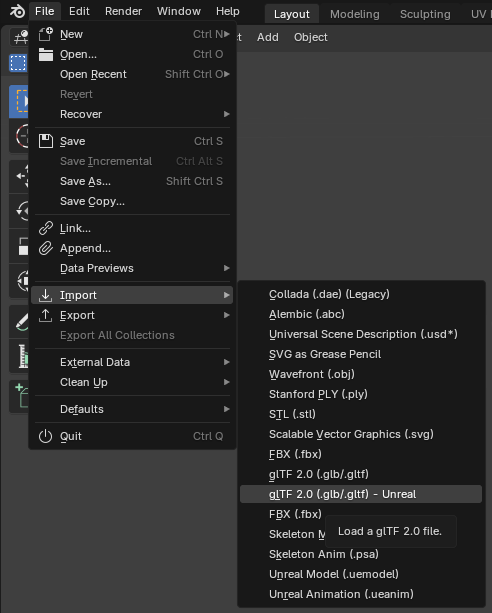Click the Save floppy disk icon
Viewport: 492px width, 613px height.
tap(45, 141)
